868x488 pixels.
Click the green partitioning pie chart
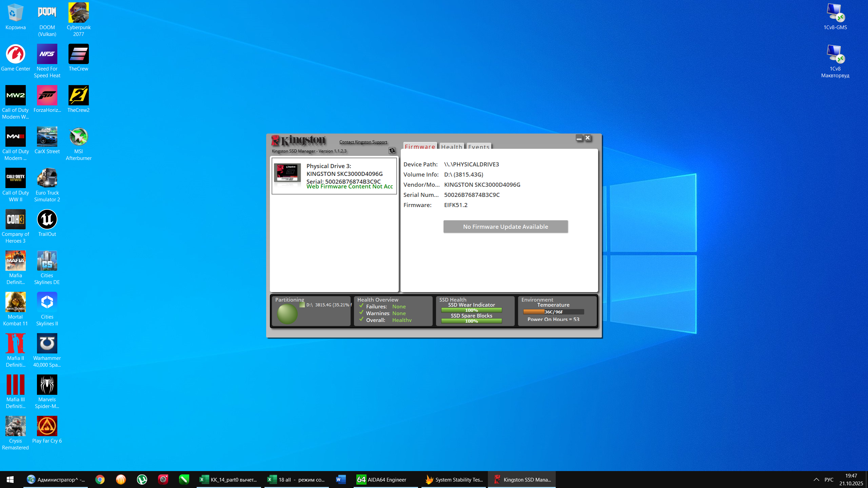click(x=287, y=313)
